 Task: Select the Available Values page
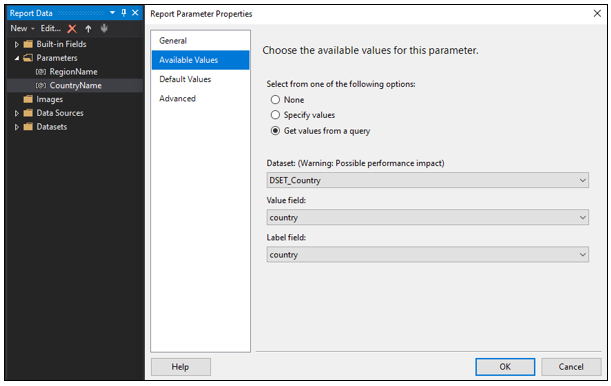pyautogui.click(x=200, y=60)
